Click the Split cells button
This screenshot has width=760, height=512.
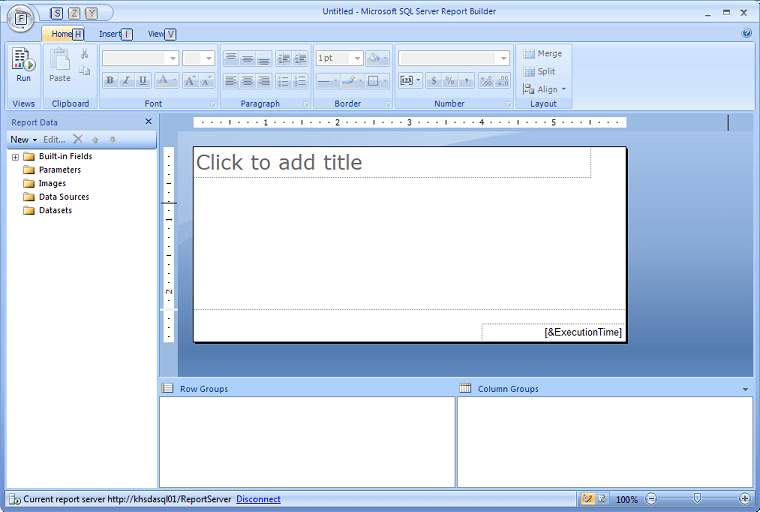pyautogui.click(x=539, y=71)
